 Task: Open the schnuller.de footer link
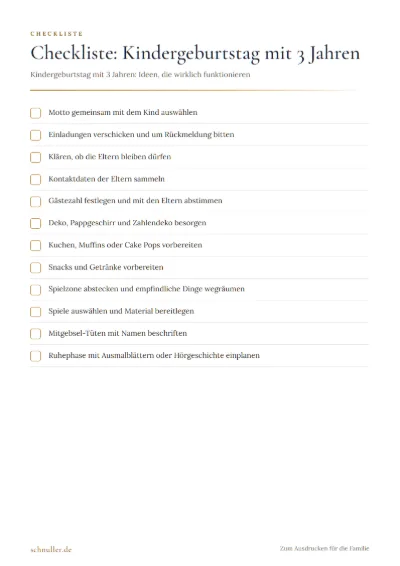(x=51, y=549)
